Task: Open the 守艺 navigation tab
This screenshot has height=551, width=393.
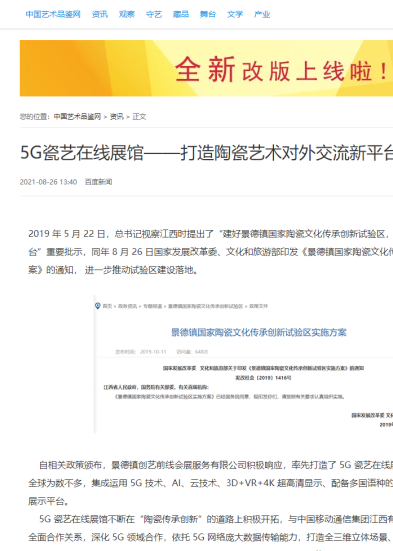Action: pyautogui.click(x=154, y=14)
